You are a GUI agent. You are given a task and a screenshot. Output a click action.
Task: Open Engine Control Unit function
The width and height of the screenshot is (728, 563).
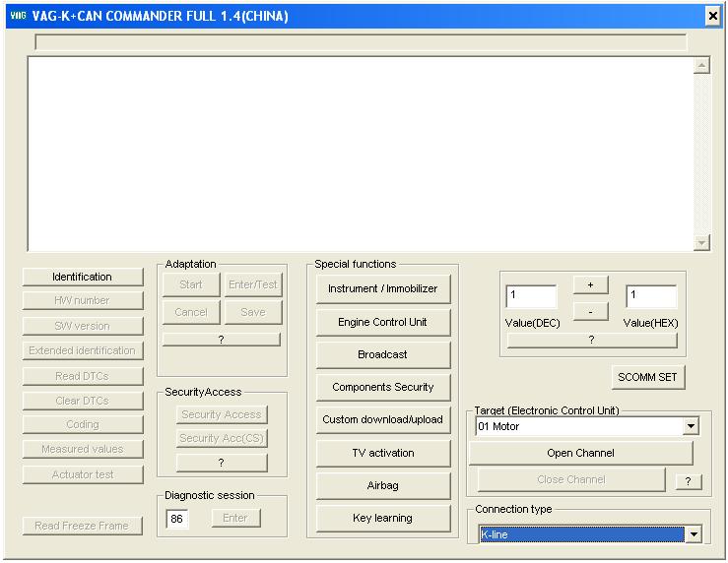tap(383, 322)
